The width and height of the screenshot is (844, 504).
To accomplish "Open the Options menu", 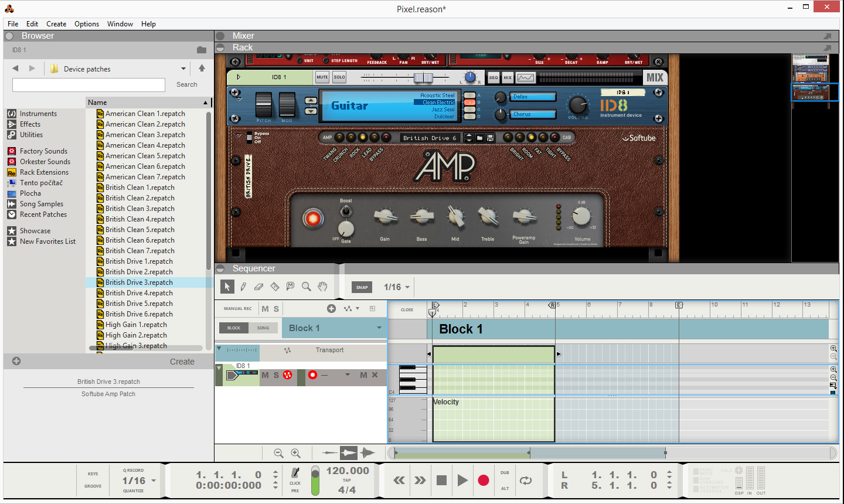I will [x=86, y=24].
